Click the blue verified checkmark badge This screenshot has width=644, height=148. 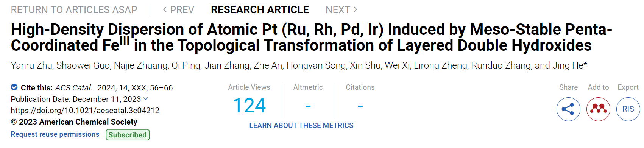(14, 87)
